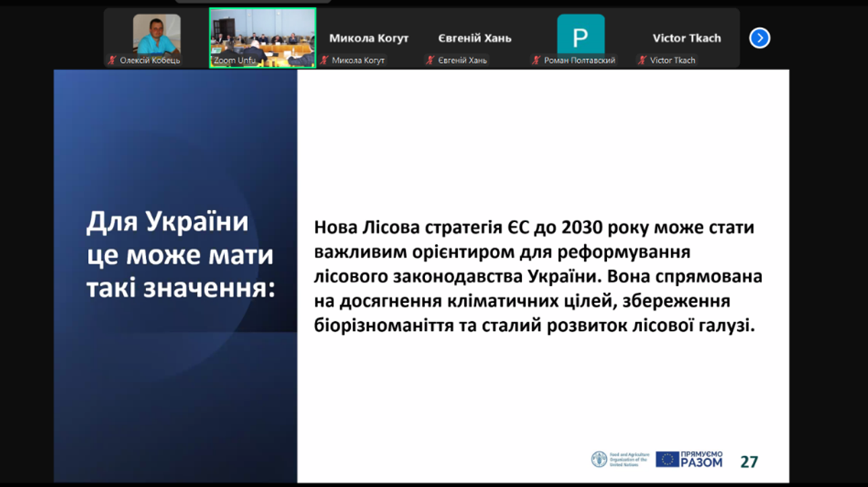Image resolution: width=868 pixels, height=487 pixels.
Task: Click slide heading 'Для України це може мати'
Action: click(x=180, y=238)
